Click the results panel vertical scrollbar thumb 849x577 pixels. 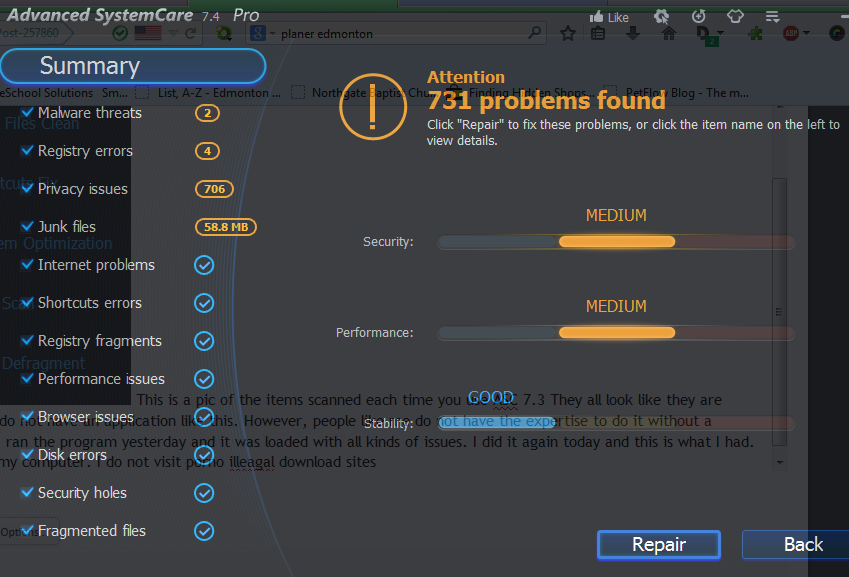779,312
